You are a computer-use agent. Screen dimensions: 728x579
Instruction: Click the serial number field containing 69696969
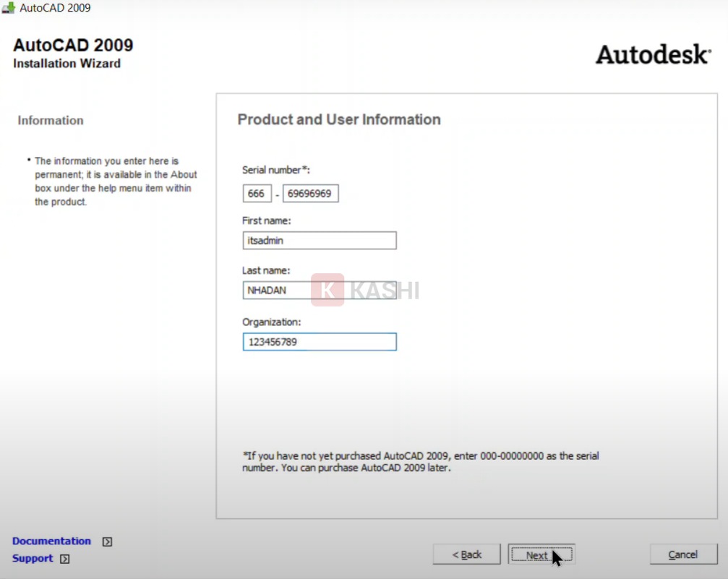click(x=310, y=194)
